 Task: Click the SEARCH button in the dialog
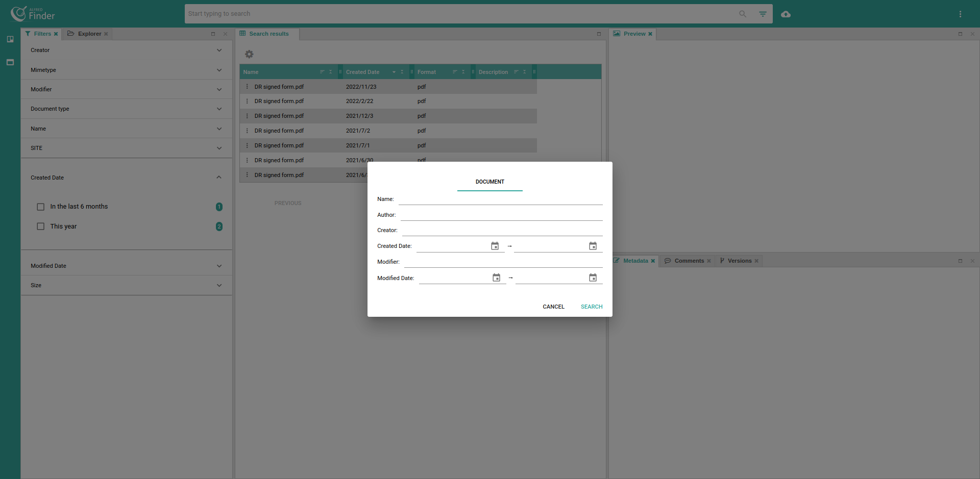point(591,307)
